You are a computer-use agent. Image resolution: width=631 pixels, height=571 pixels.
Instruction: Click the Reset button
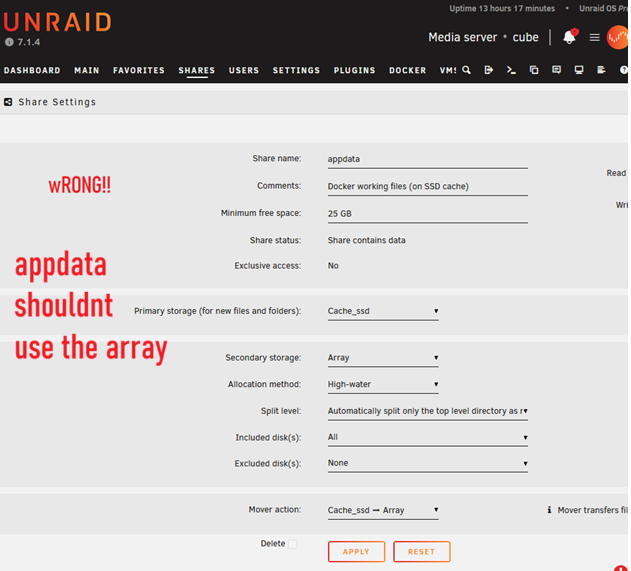pos(422,551)
